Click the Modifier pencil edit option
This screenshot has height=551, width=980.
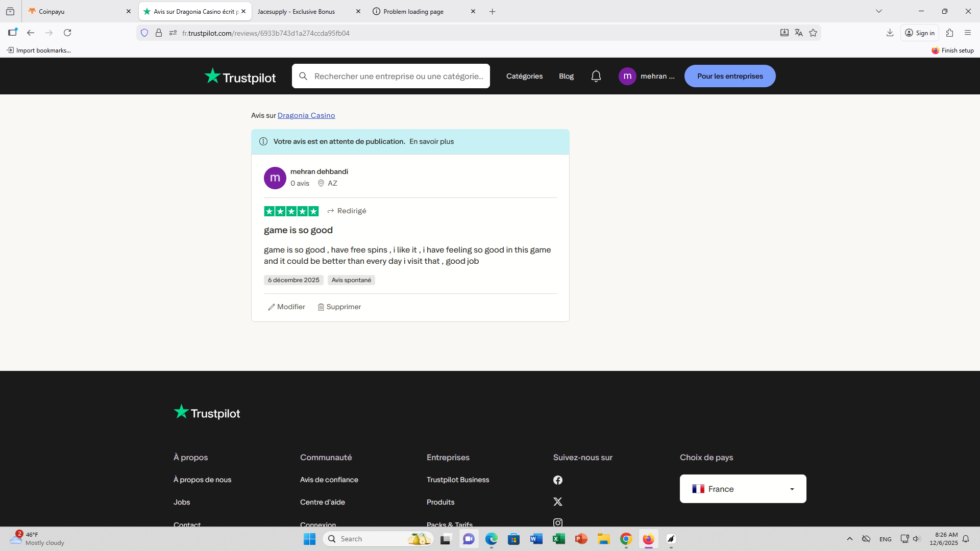[286, 307]
